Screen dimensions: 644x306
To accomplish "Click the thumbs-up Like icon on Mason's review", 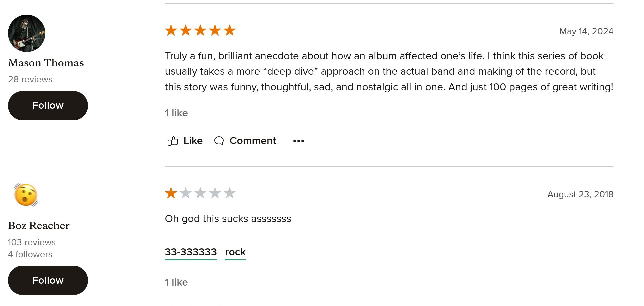I will (173, 141).
